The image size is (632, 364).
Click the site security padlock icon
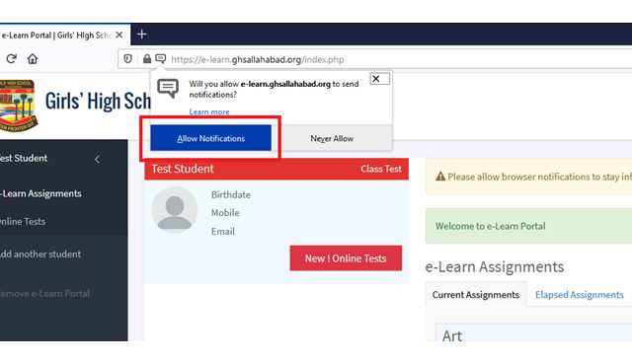(x=147, y=59)
